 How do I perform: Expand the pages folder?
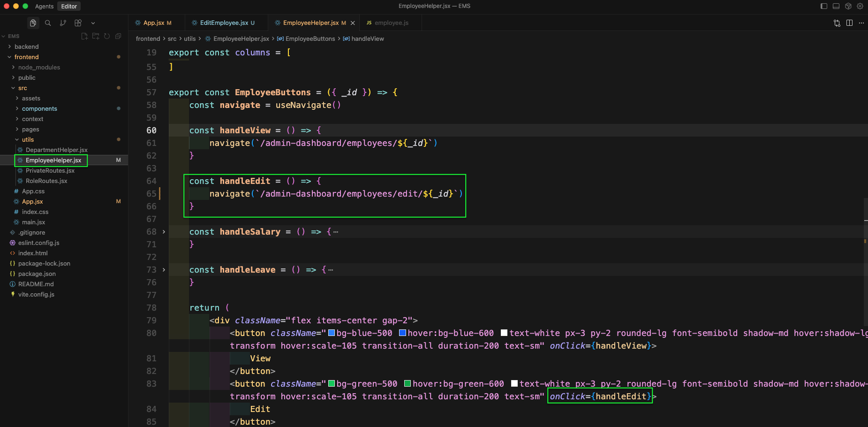[64, 130]
